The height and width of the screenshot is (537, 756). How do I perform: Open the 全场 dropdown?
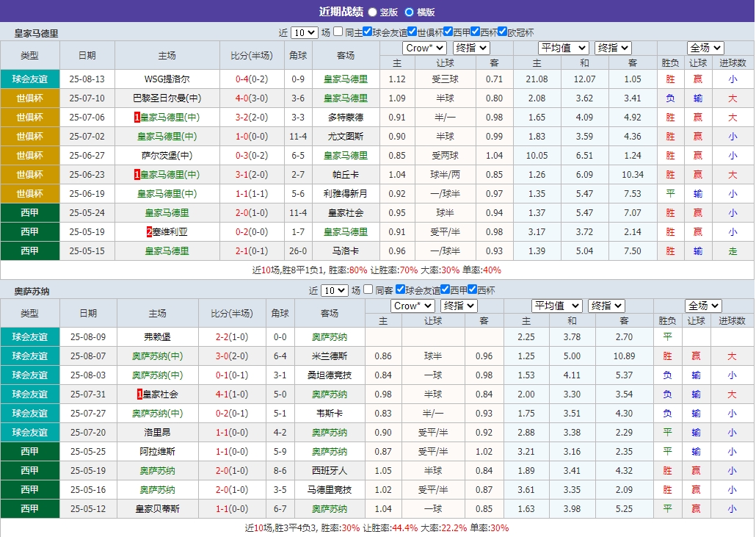click(704, 47)
